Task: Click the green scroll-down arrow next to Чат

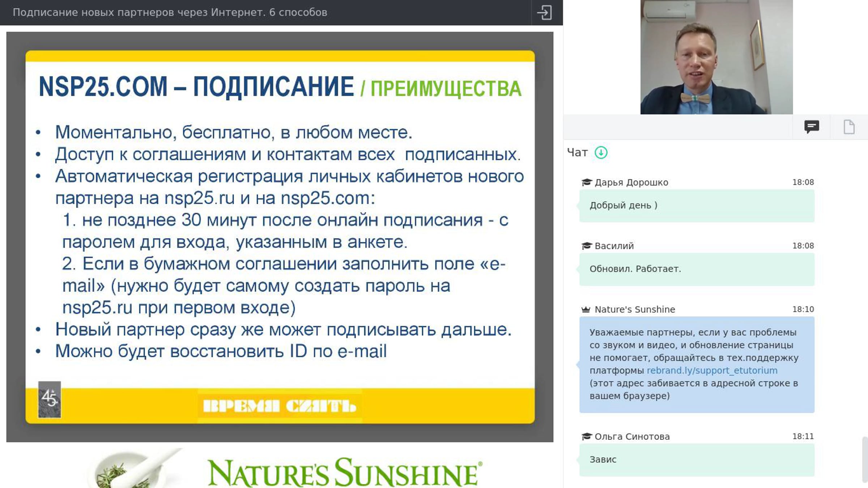Action: [x=601, y=153]
